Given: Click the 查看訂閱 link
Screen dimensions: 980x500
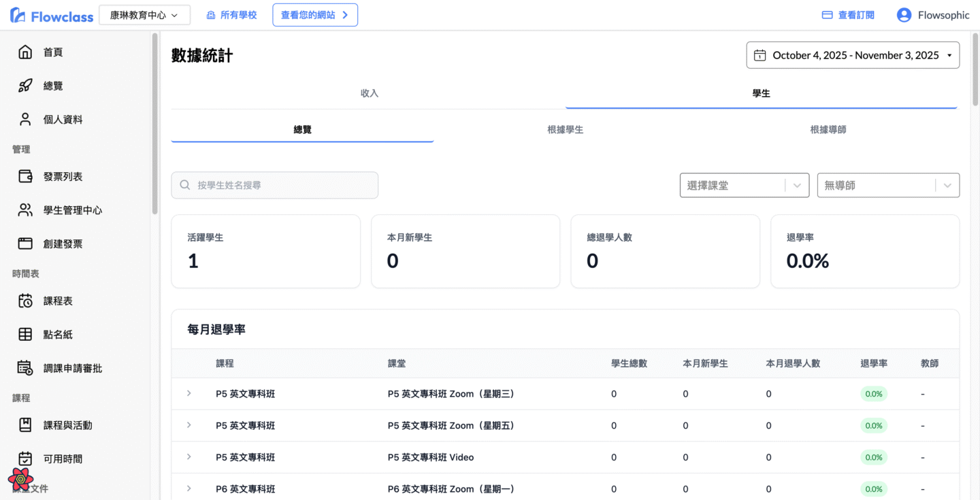Looking at the screenshot, I should 848,15.
